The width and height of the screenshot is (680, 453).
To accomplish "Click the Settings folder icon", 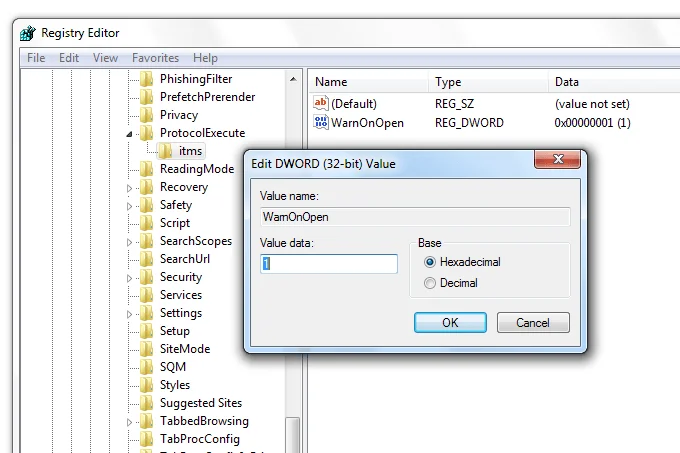I will click(147, 313).
